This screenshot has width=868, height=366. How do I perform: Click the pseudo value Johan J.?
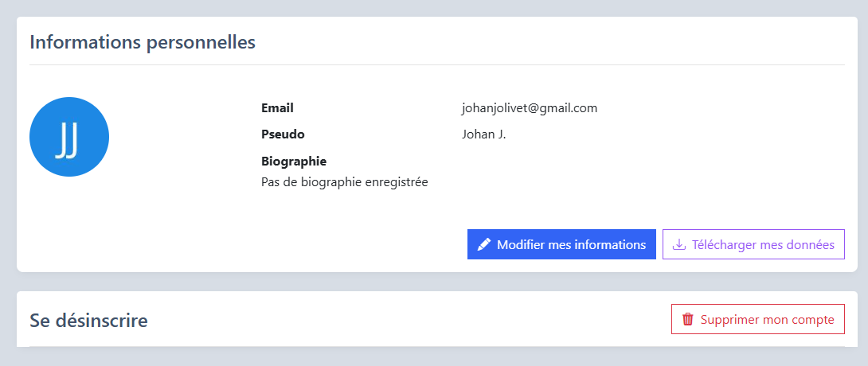(x=484, y=134)
